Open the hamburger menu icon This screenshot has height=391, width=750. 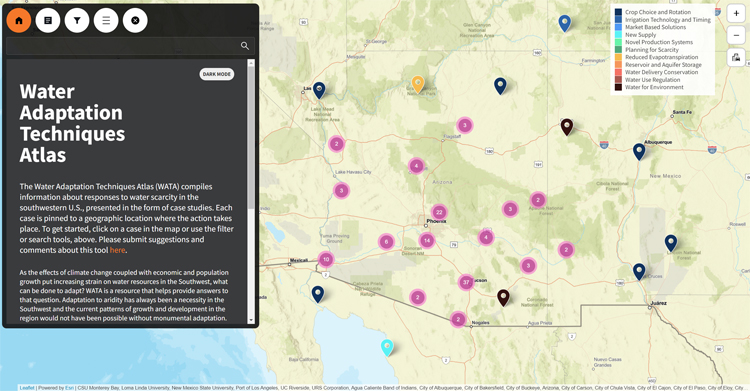[x=106, y=21]
